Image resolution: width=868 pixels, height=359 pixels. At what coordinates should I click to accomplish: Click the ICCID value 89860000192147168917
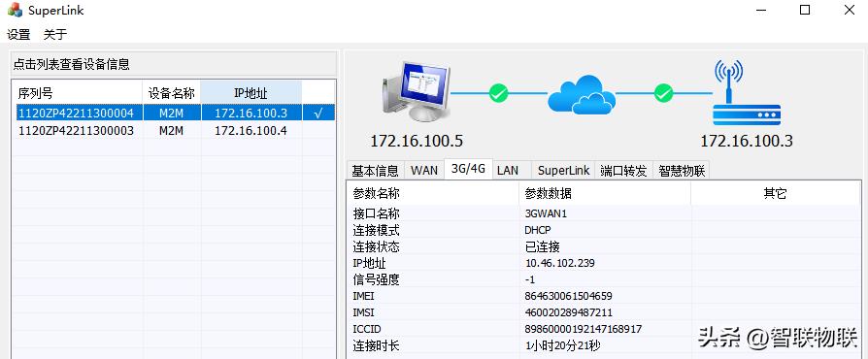(x=583, y=329)
